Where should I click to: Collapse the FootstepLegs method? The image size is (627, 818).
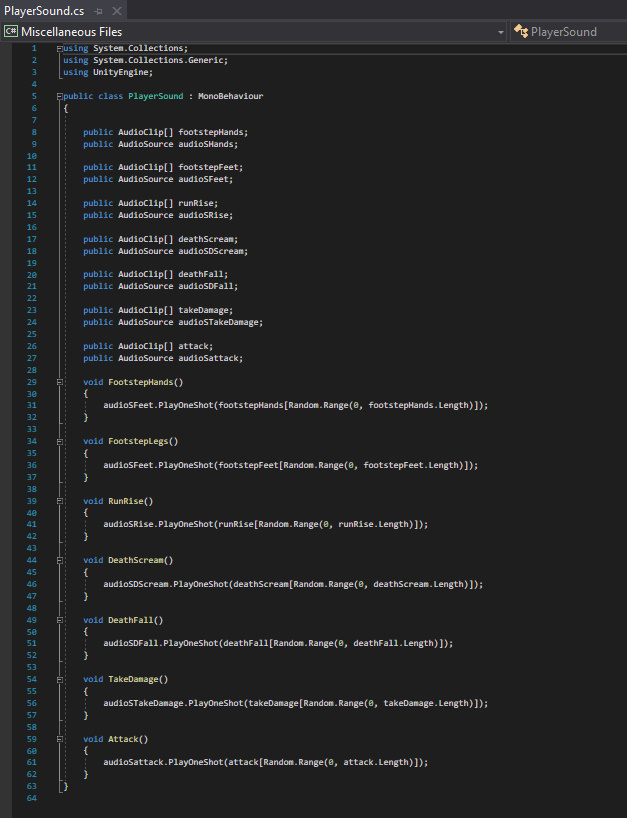59,441
